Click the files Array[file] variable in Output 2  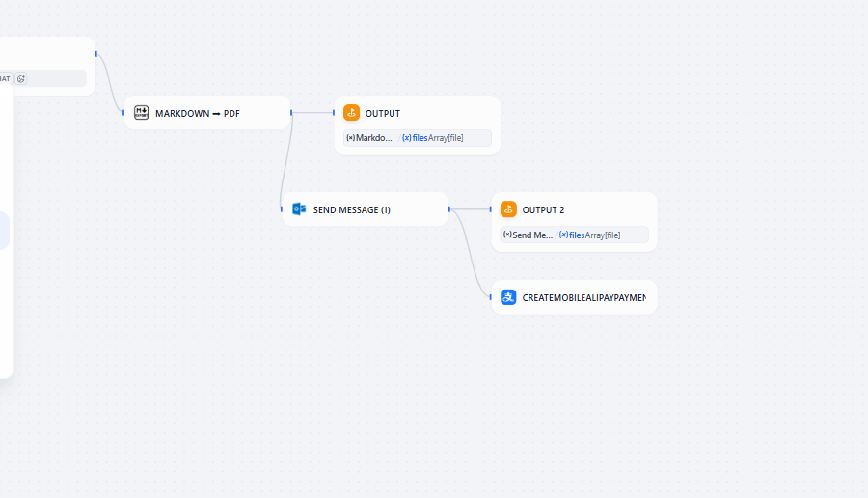pos(590,235)
